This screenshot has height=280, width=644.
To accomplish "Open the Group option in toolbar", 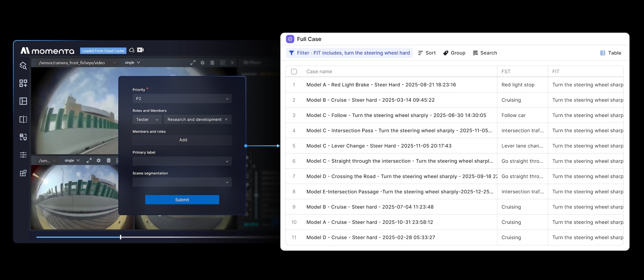I will pyautogui.click(x=454, y=53).
